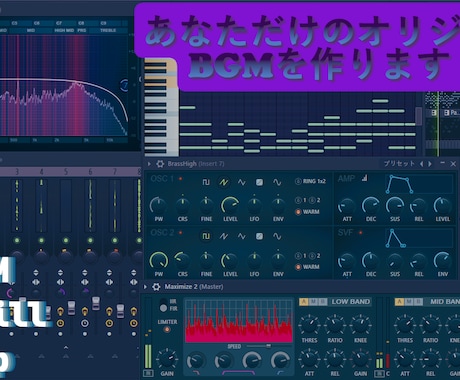Select noise waveform for OSC 2
Viewport: 460px width, 380px height.
[259, 236]
